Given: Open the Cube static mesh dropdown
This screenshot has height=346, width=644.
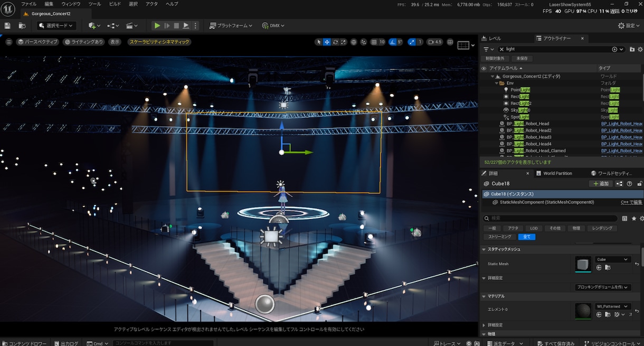Looking at the screenshot, I should pyautogui.click(x=613, y=259).
